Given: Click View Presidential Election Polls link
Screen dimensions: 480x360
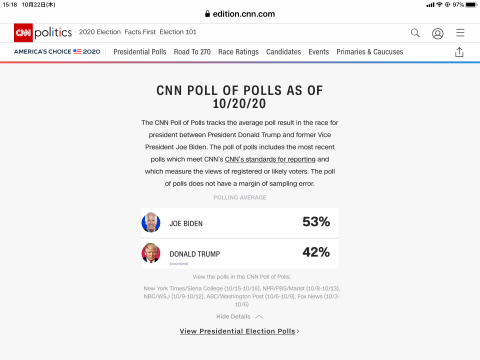Looking at the screenshot, I should pos(239,331).
